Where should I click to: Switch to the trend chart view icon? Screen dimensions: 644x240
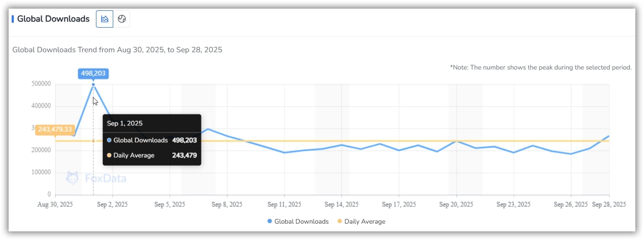click(x=105, y=19)
